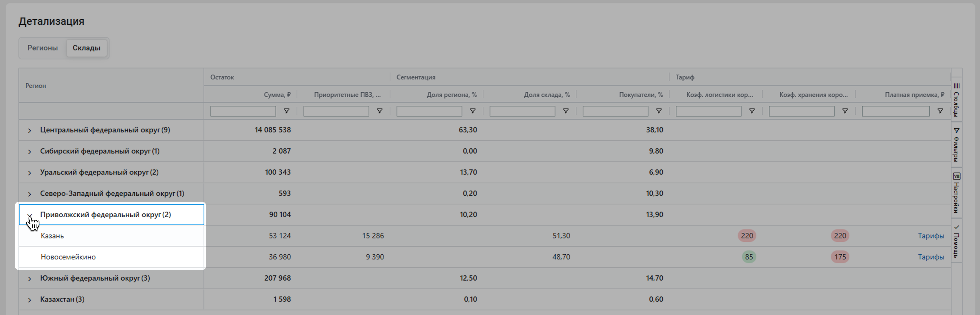The height and width of the screenshot is (315, 980).
Task: Open Тарифы link for Новосемейкино
Action: [931, 257]
